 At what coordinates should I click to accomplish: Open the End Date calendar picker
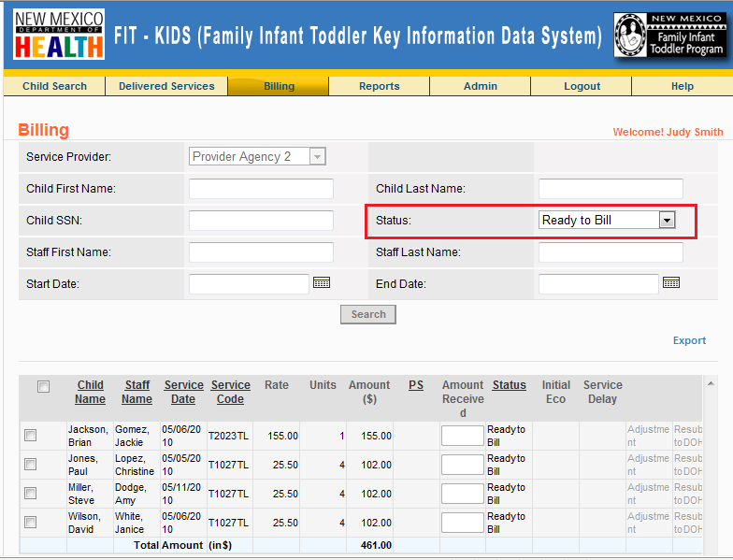[671, 282]
